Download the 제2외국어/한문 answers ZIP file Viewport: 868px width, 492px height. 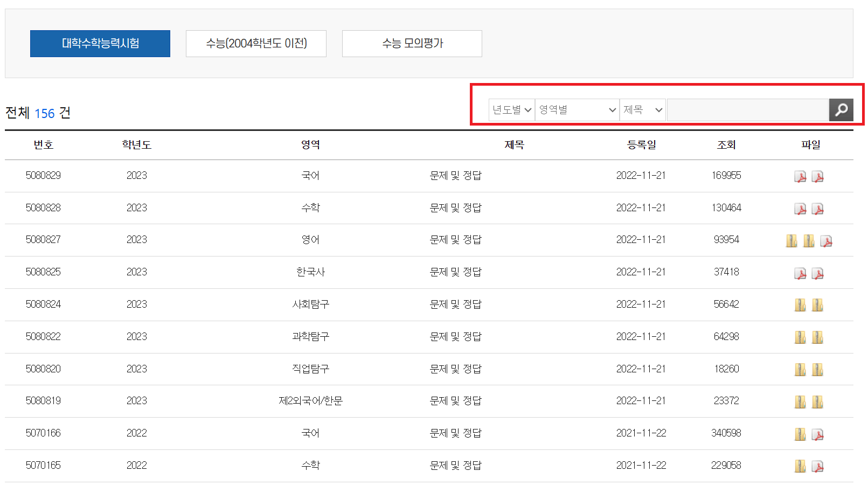click(817, 401)
